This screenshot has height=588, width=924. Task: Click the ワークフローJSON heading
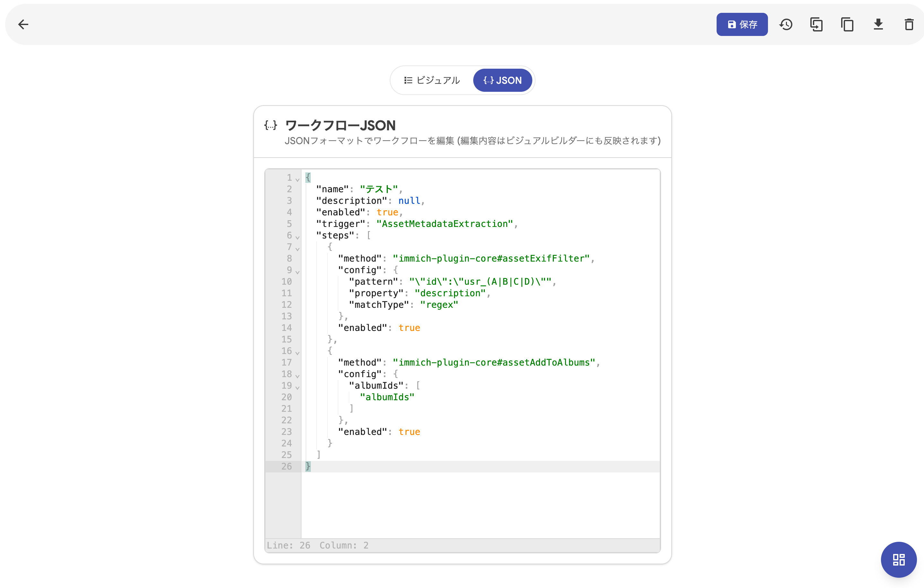(340, 125)
